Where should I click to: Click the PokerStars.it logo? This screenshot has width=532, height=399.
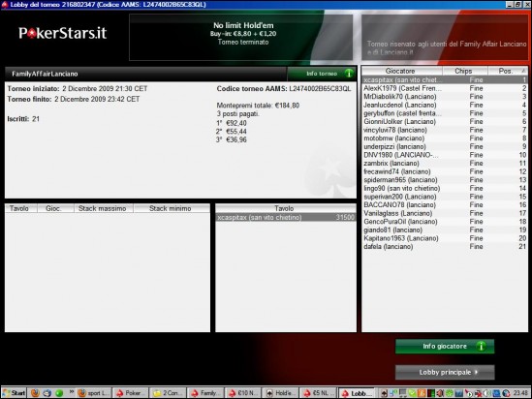(x=63, y=33)
